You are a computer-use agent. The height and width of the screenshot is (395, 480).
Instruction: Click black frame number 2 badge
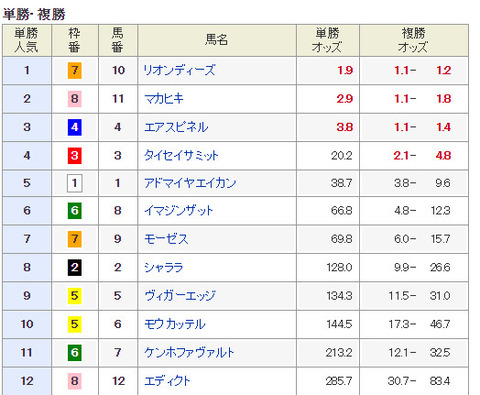(75, 267)
